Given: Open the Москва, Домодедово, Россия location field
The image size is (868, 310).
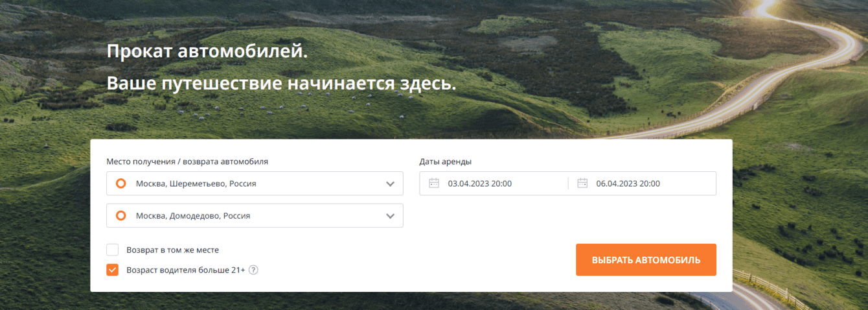Looking at the screenshot, I should pos(255,216).
